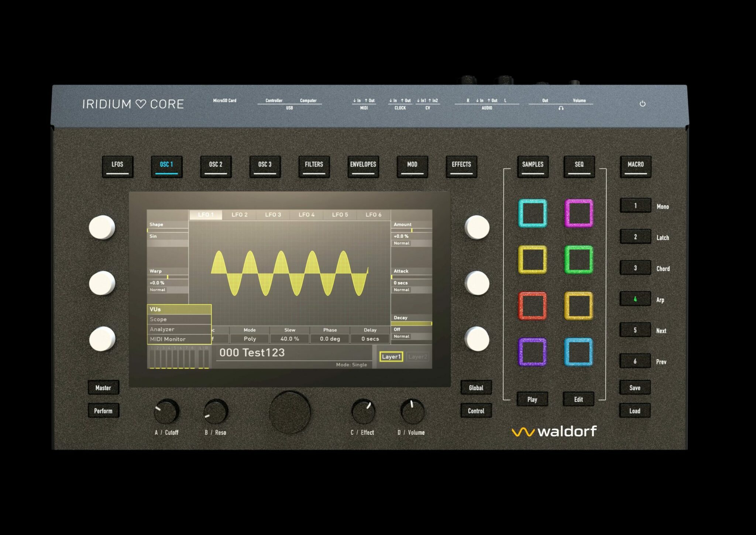Click the bottom right white knob
756x535 pixels.
pos(477,339)
